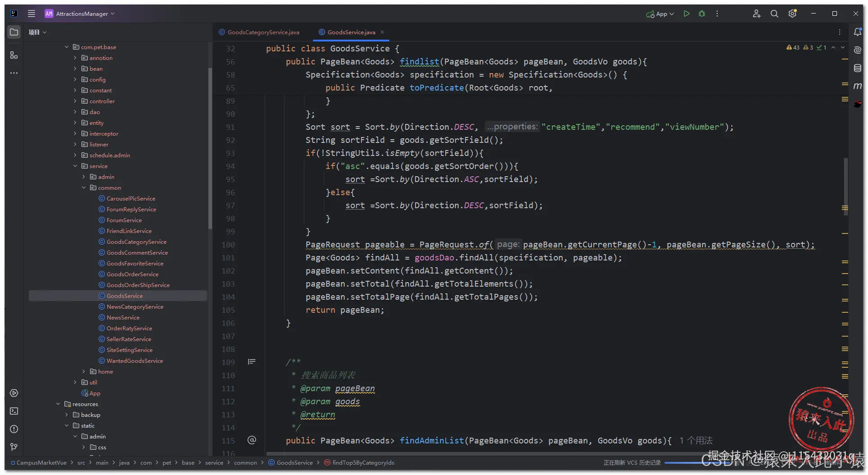Click the editor vertical scrollbar thumb
Screen dimensions: 868x475
846,187
